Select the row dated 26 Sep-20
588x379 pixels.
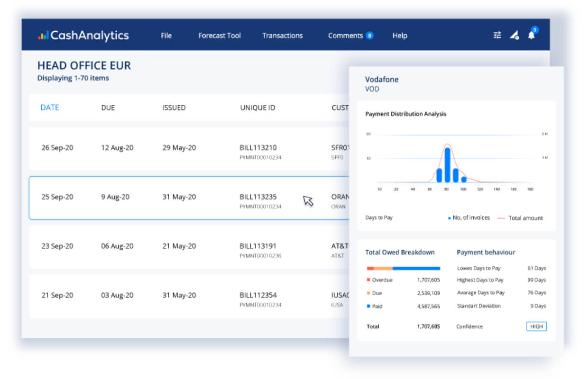click(189, 149)
